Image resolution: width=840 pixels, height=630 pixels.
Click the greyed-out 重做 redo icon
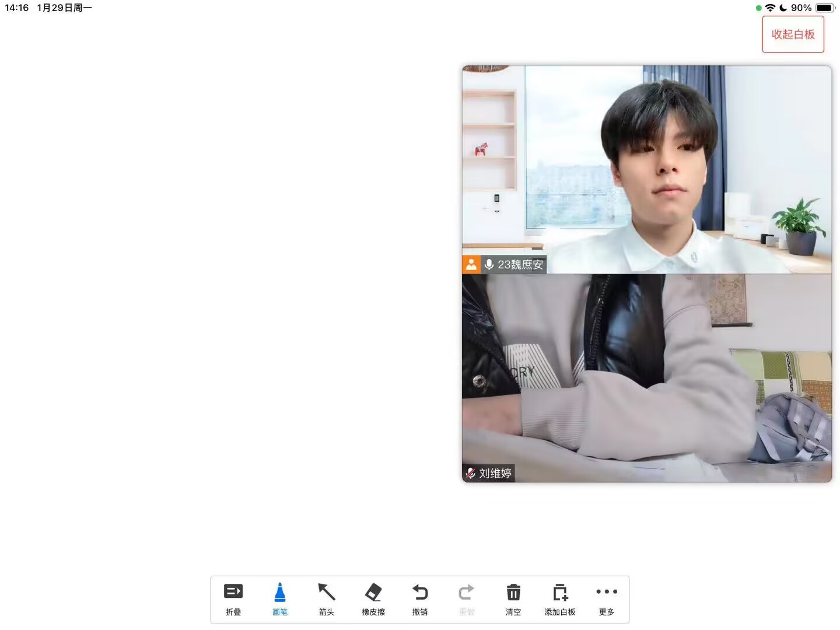pyautogui.click(x=467, y=593)
